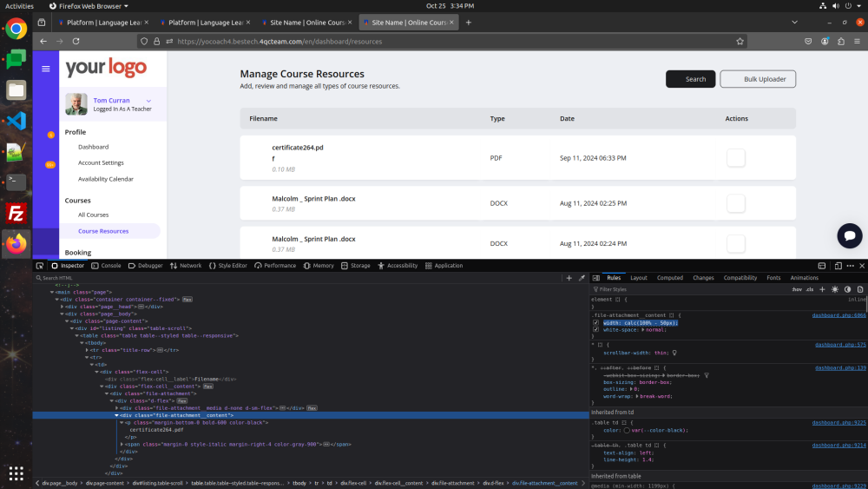
Task: Open the Computed tab in the sidebar
Action: pyautogui.click(x=670, y=278)
